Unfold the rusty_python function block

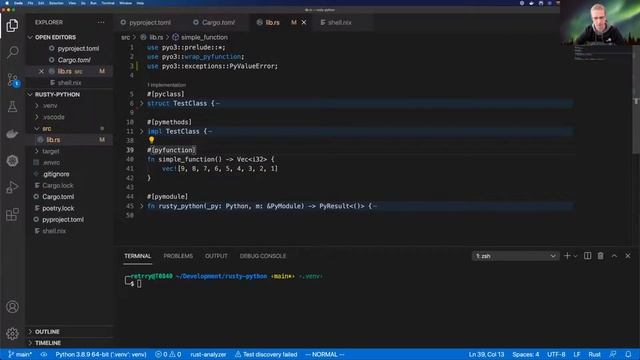142,206
